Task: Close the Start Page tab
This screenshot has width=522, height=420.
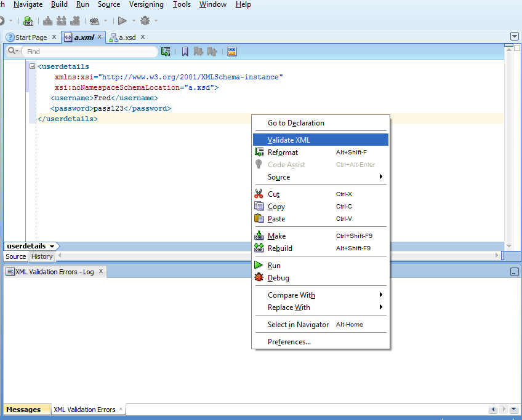Action: [x=54, y=38]
